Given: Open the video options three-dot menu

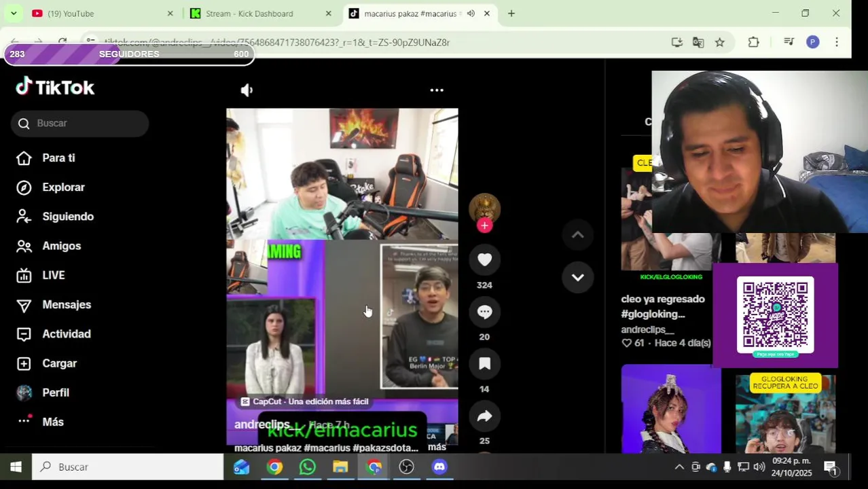Looking at the screenshot, I should [x=437, y=90].
